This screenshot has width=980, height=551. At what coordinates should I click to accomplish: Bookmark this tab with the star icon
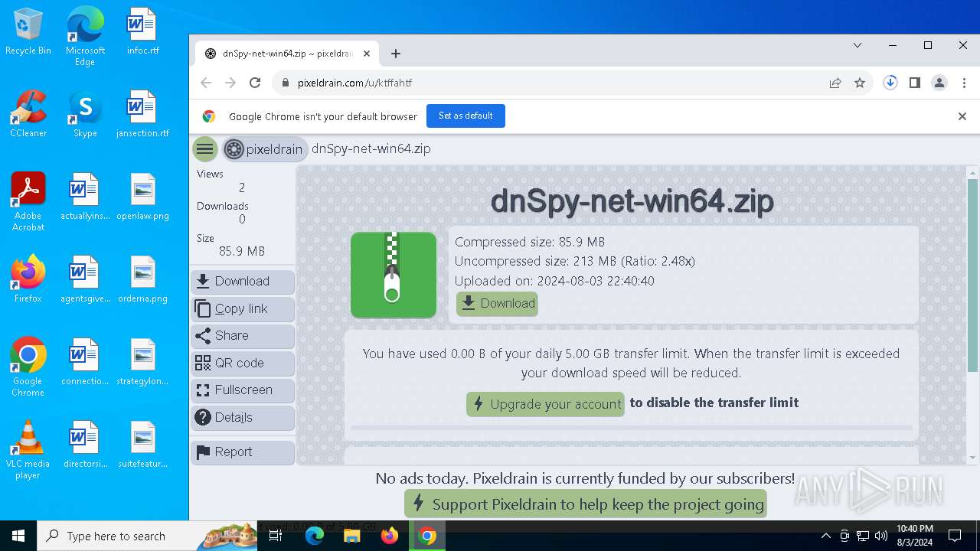point(860,83)
